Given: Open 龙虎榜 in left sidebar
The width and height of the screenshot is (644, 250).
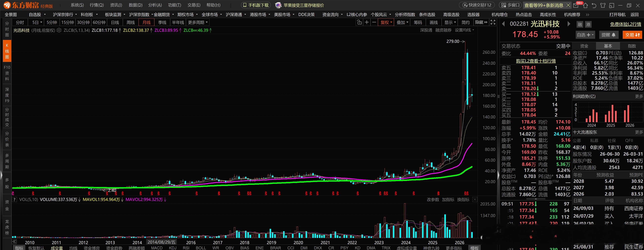Looking at the screenshot, I should point(7,227).
